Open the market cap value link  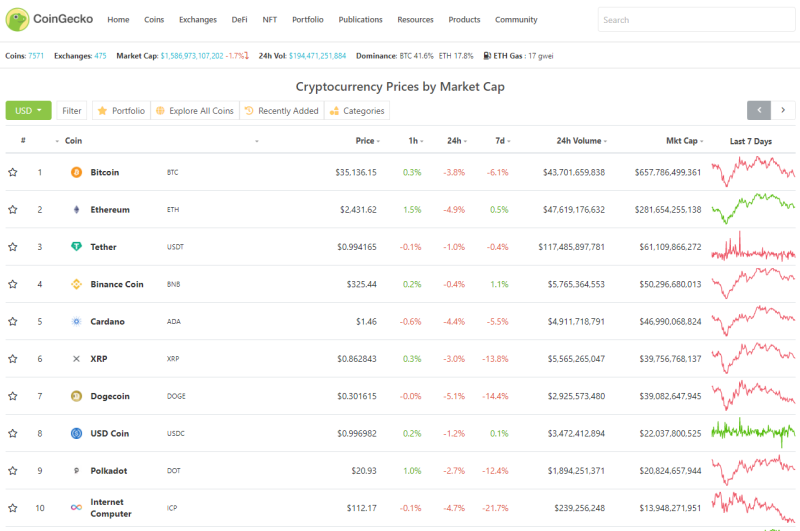(192, 56)
